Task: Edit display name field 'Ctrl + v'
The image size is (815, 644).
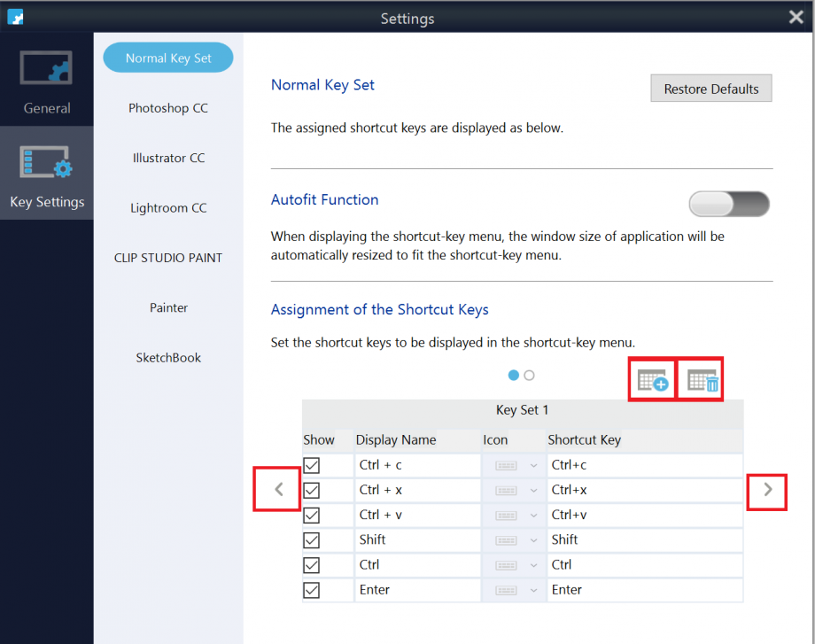Action: tap(417, 515)
